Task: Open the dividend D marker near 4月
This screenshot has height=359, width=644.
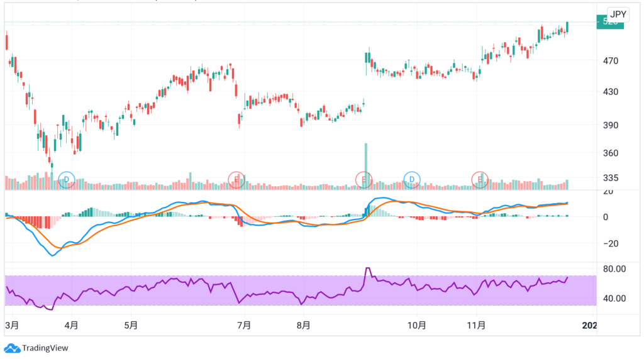Action: pos(67,180)
